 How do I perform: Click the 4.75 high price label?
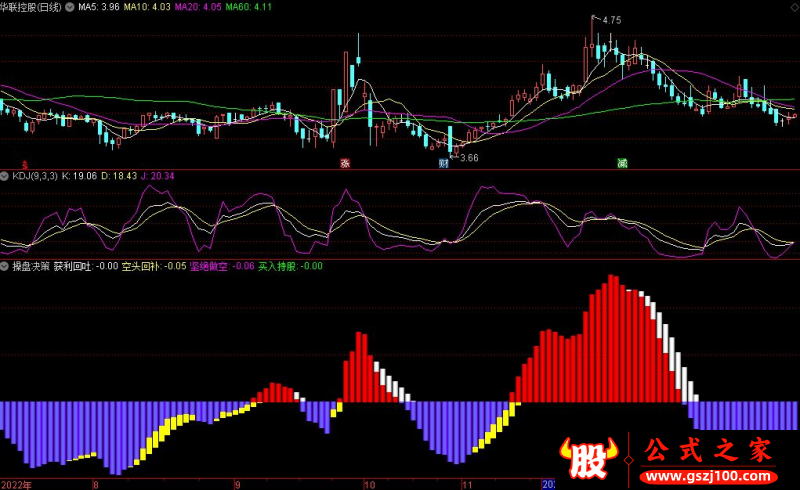click(612, 20)
